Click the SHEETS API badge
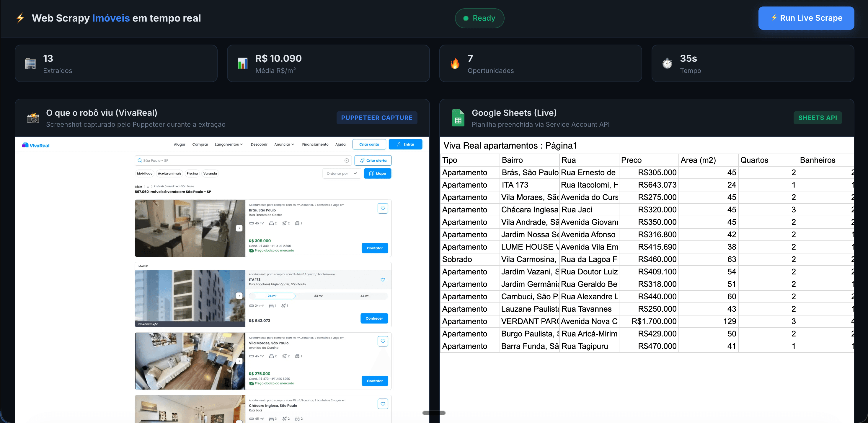 pyautogui.click(x=818, y=118)
